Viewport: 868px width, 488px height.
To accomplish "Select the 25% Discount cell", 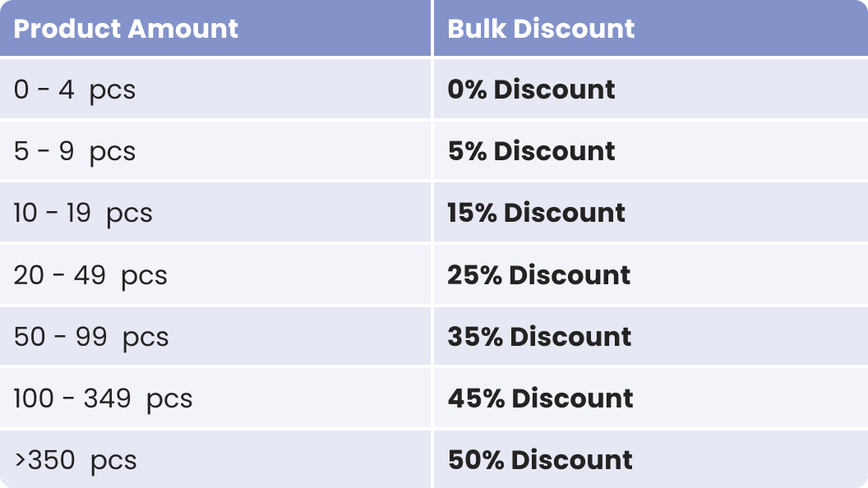I will click(x=538, y=274).
